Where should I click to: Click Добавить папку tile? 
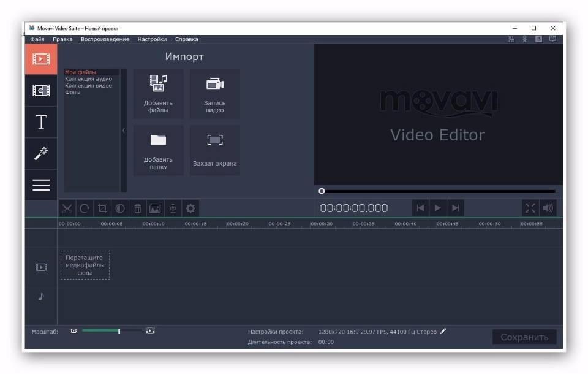[158, 150]
